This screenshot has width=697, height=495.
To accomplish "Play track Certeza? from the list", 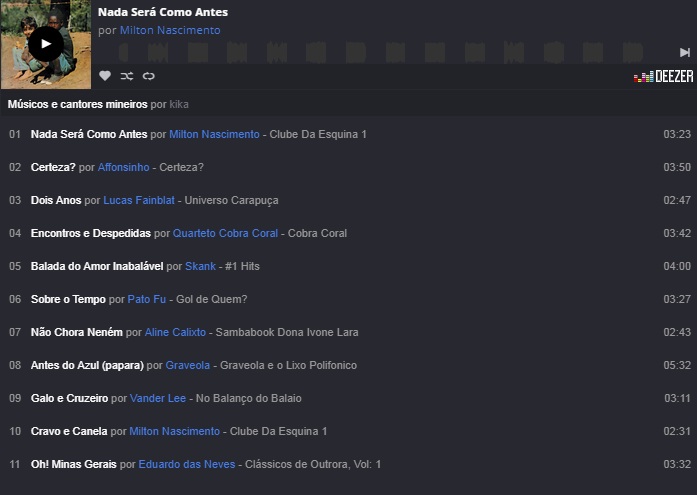I will point(53,167).
